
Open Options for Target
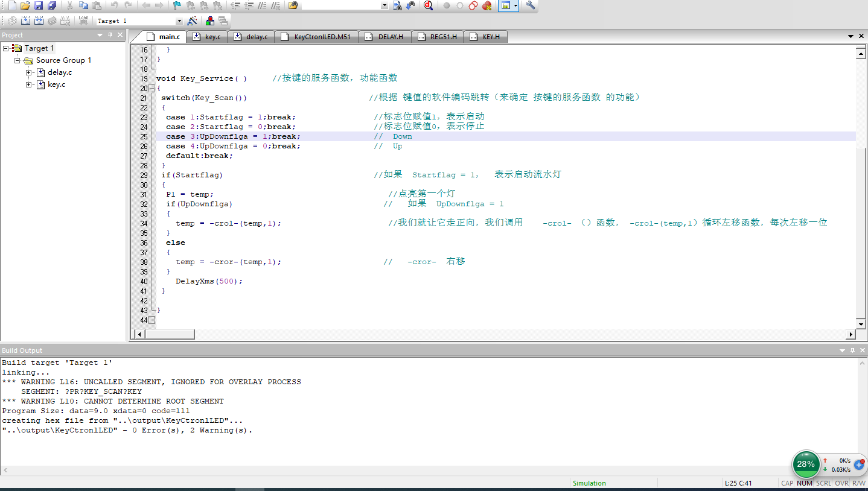pos(192,21)
